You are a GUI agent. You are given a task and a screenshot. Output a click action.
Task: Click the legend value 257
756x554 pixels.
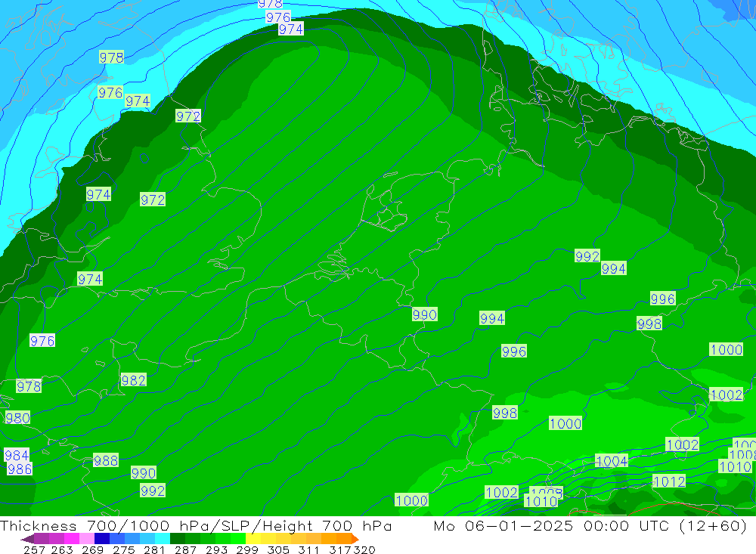coord(34,549)
